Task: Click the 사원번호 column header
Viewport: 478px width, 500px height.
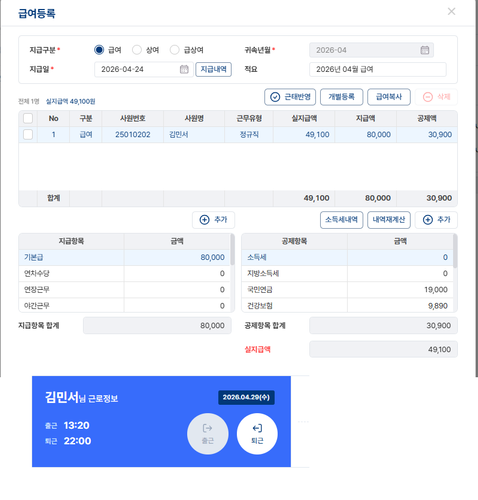Action: click(x=133, y=118)
